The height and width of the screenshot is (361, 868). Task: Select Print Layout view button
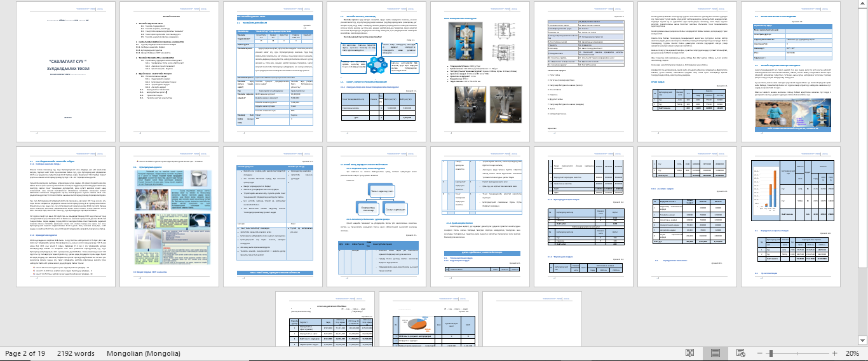tap(715, 353)
